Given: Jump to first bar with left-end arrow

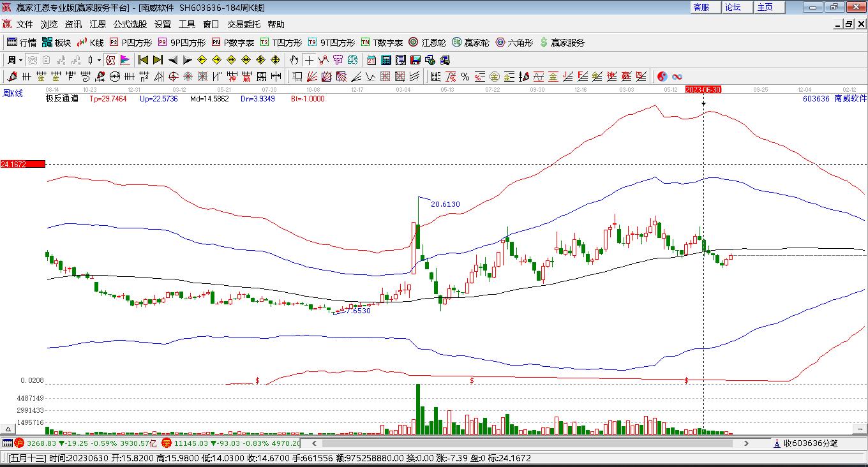Looking at the screenshot, I should 144,60.
